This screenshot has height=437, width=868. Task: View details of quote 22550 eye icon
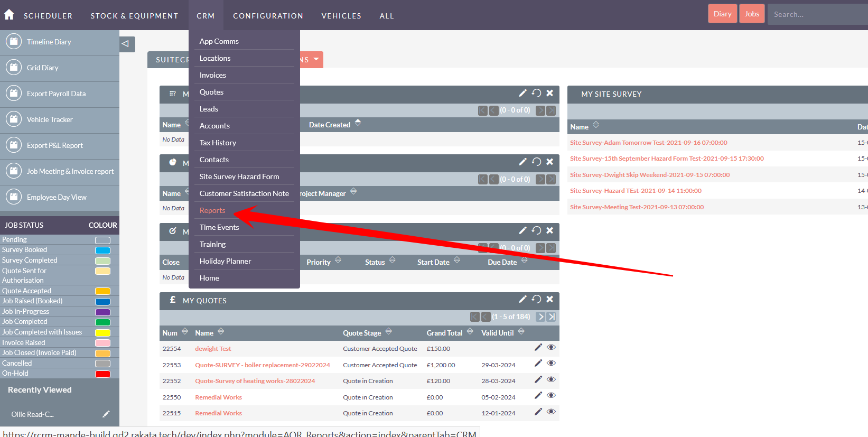551,395
